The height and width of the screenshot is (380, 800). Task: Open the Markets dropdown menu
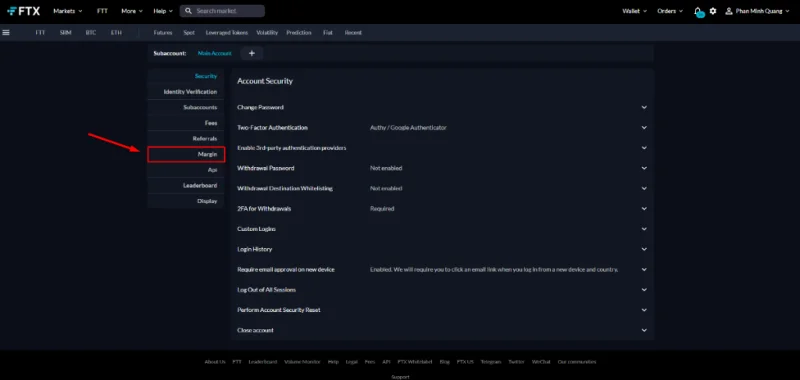[x=68, y=11]
